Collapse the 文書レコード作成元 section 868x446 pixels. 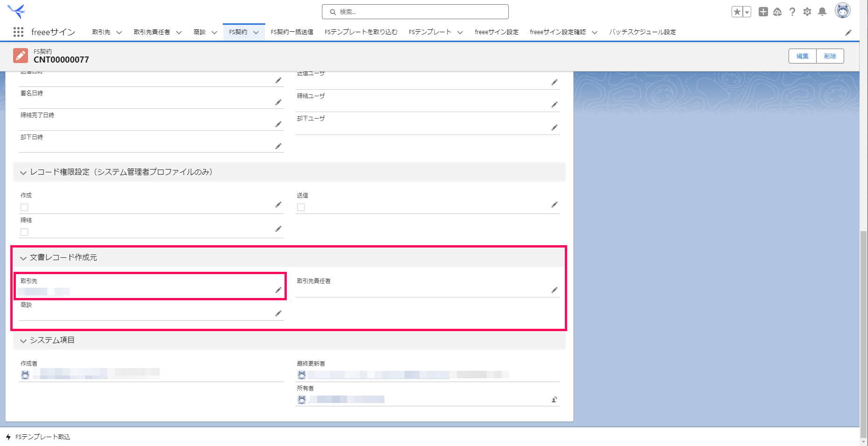23,258
